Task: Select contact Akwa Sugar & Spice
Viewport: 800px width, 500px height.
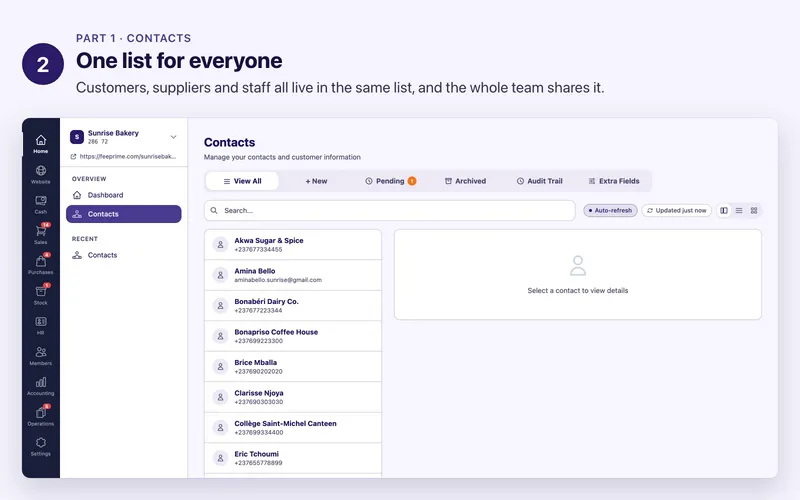Action: point(293,244)
